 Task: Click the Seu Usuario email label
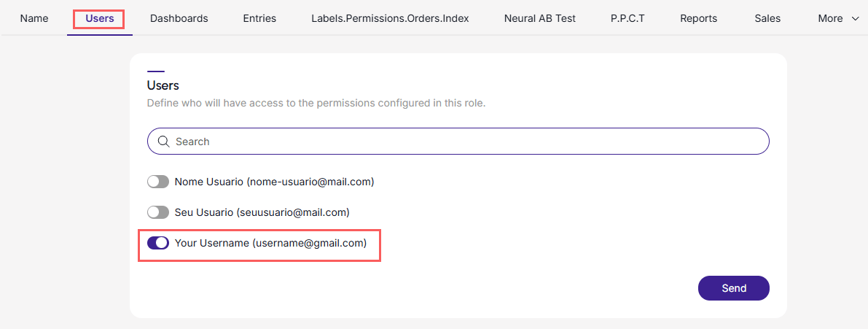(x=262, y=212)
